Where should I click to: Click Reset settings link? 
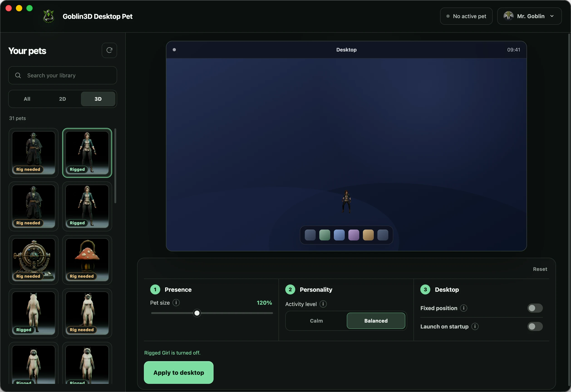point(540,269)
